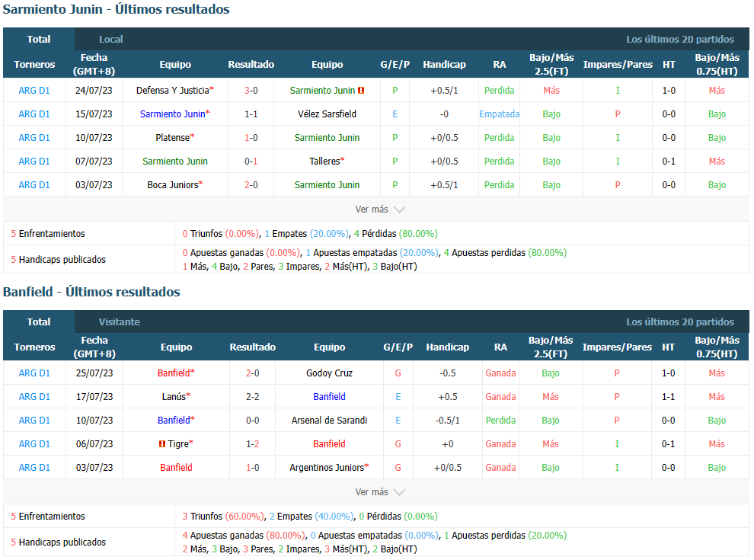The image size is (754, 560).
Task: Click the Defensa Y Justicia team name
Action: (173, 91)
